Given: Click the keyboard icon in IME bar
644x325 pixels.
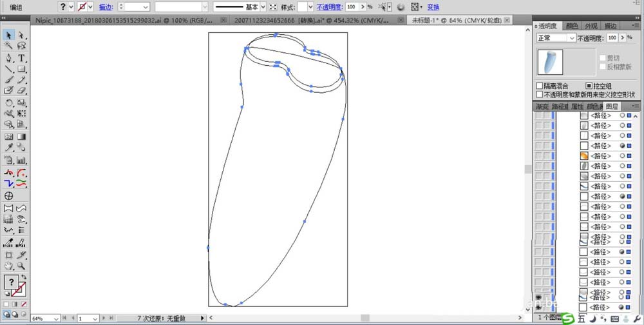Looking at the screenshot, I should point(615,319).
